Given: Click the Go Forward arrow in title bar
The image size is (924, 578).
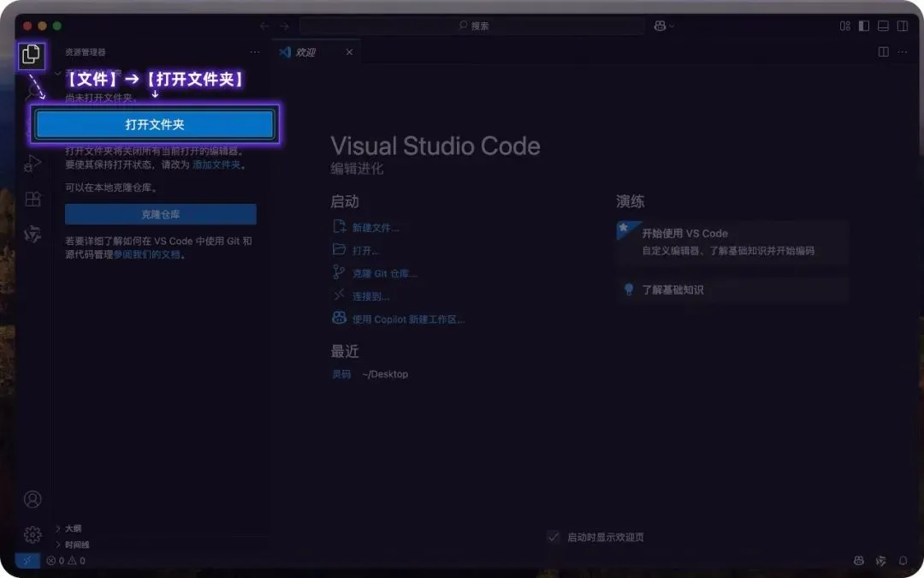Looking at the screenshot, I should click(285, 26).
